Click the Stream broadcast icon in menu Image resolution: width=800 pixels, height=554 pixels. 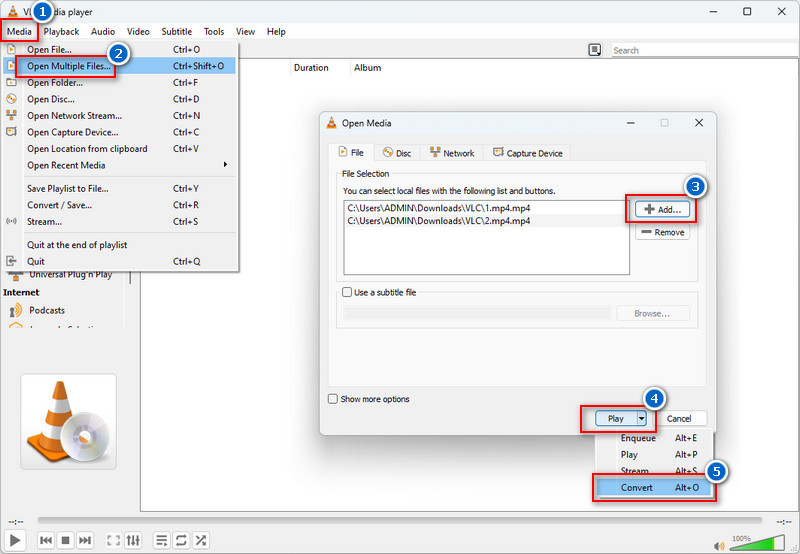tap(11, 221)
